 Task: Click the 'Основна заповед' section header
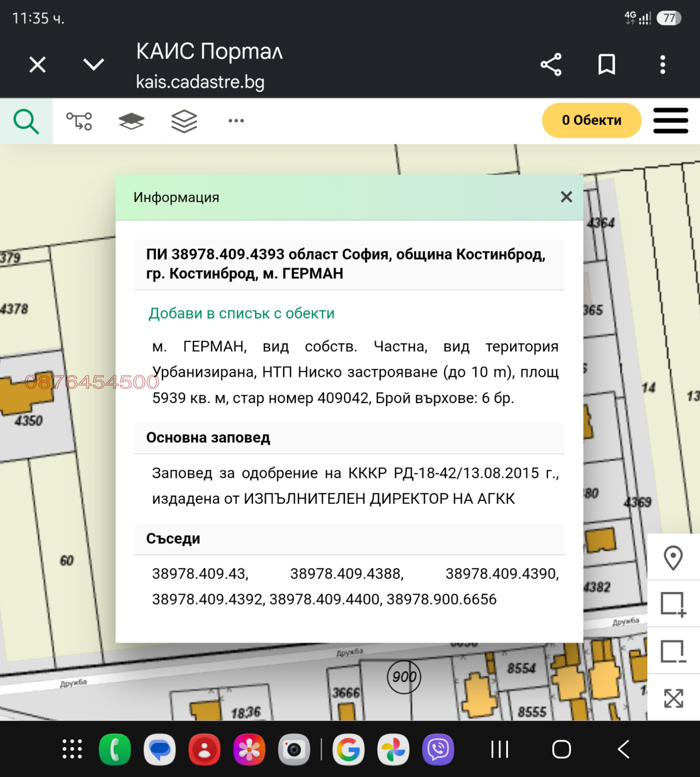click(x=208, y=438)
